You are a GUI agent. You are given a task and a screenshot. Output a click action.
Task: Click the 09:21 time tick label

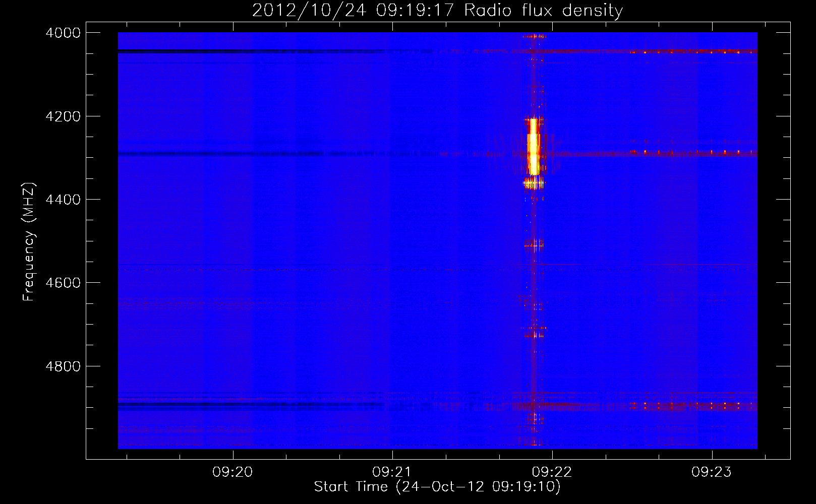(392, 472)
